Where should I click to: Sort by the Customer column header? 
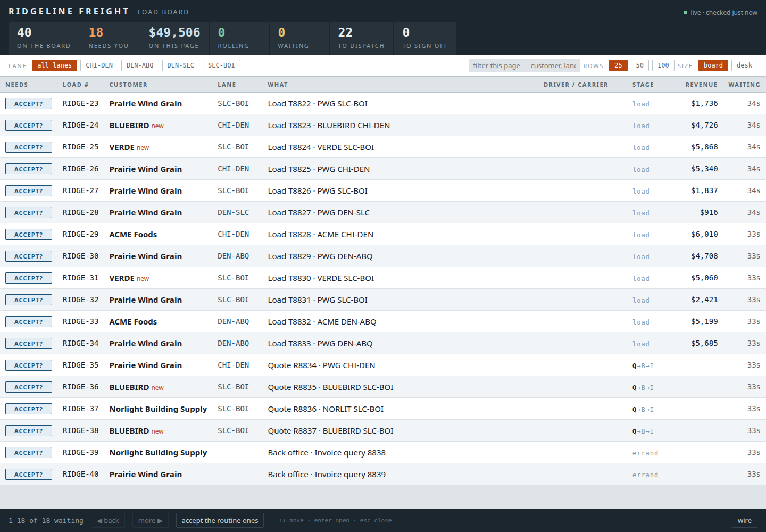click(128, 85)
